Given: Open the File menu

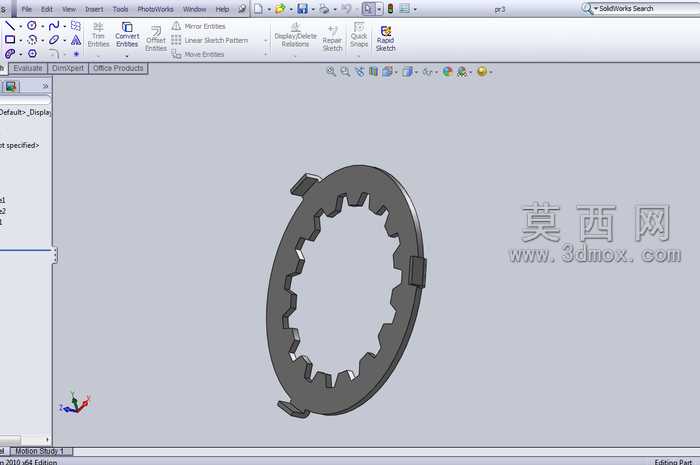Looking at the screenshot, I should tap(26, 9).
